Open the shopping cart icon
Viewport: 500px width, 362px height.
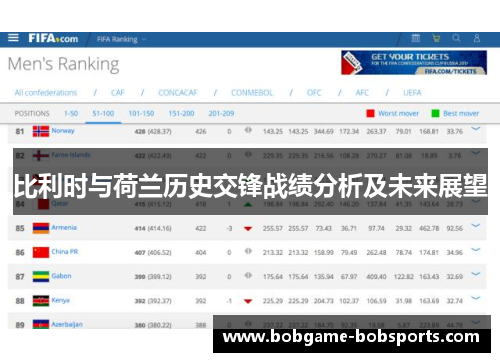click(436, 38)
